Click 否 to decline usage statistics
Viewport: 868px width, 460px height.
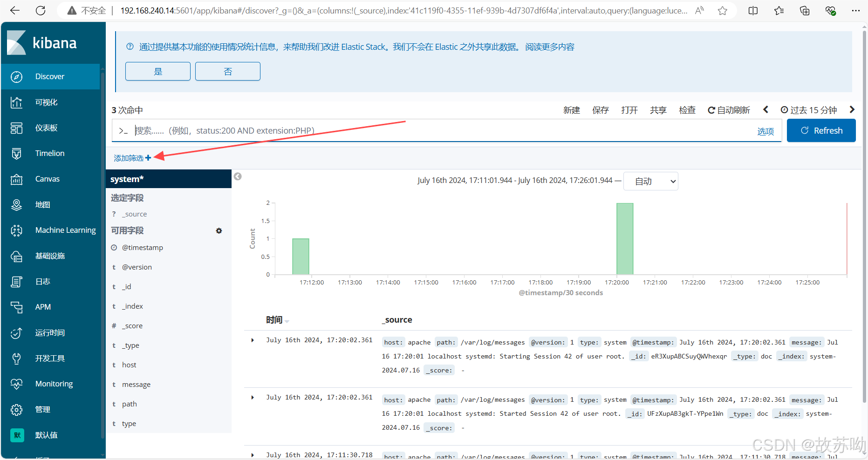pyautogui.click(x=228, y=71)
